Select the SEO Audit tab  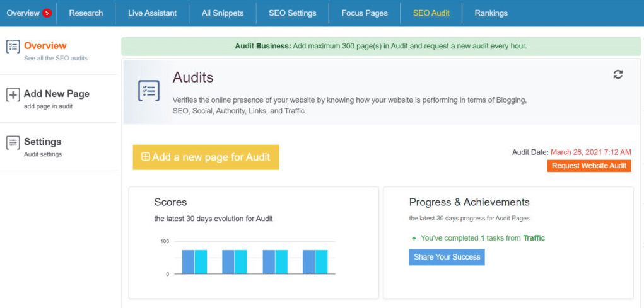431,13
